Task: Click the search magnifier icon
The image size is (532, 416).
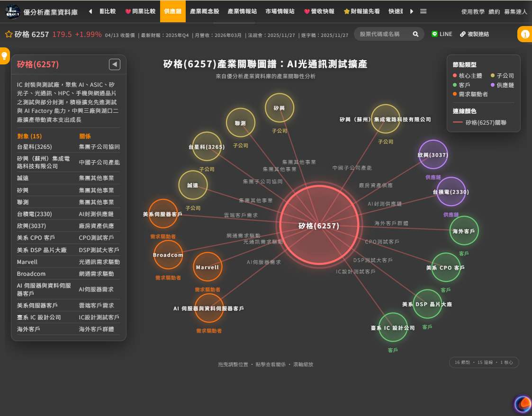Action: pos(415,34)
